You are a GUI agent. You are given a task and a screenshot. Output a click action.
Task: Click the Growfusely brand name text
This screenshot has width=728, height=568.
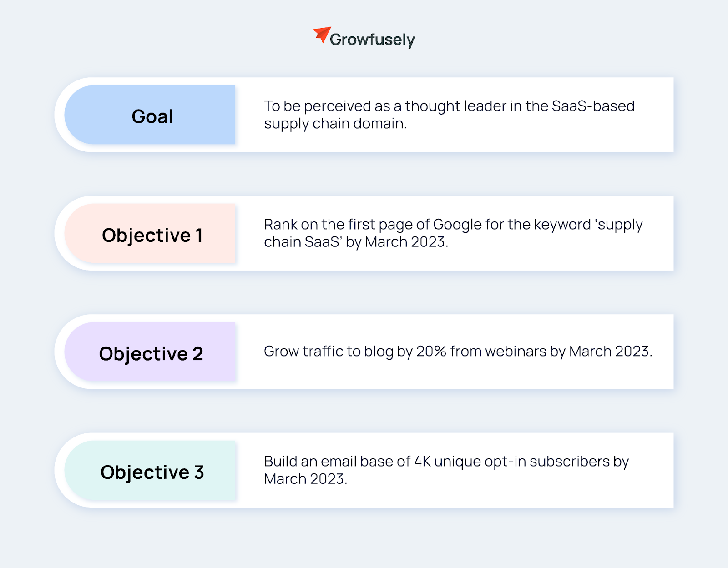pyautogui.click(x=372, y=40)
